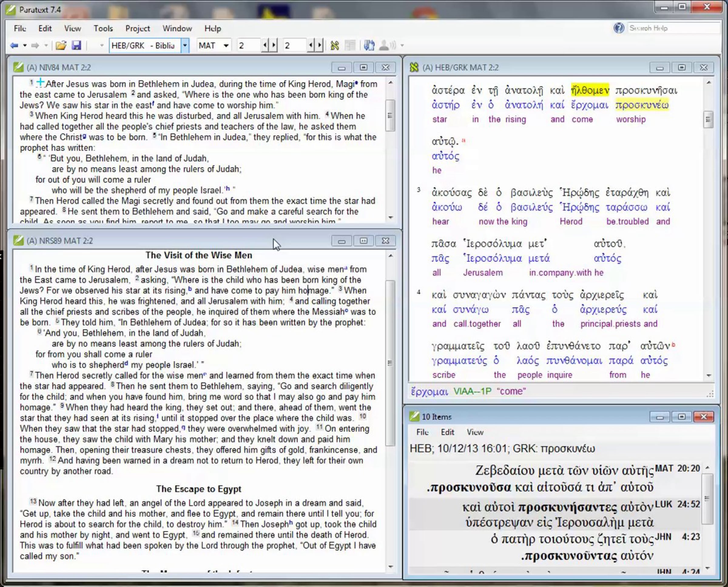The width and height of the screenshot is (728, 587).
Task: Click into the Search Help field
Action: pyautogui.click(x=673, y=28)
